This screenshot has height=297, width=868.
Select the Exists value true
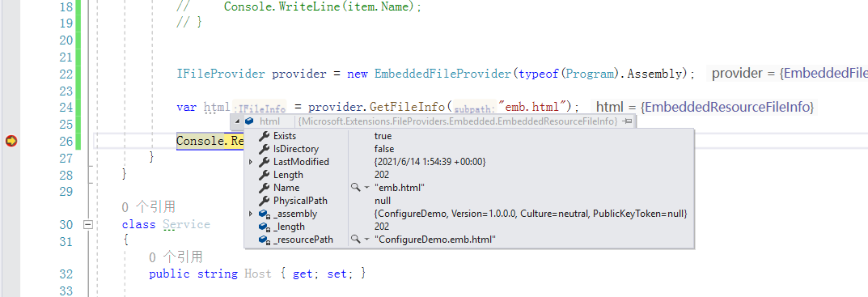(383, 136)
